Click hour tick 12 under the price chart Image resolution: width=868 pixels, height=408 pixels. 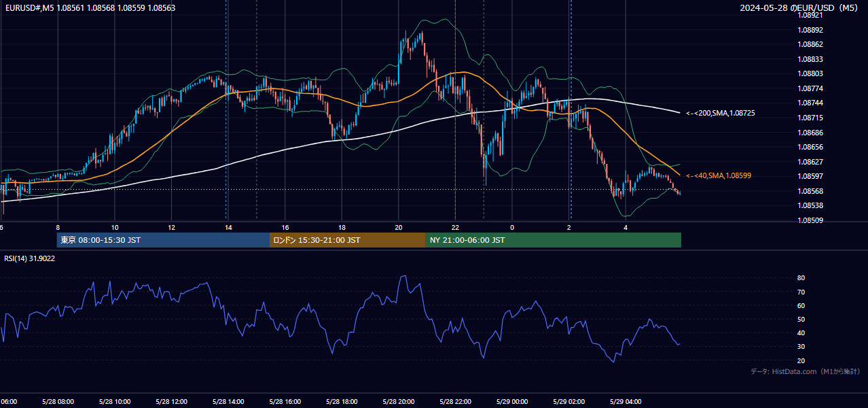coord(171,228)
